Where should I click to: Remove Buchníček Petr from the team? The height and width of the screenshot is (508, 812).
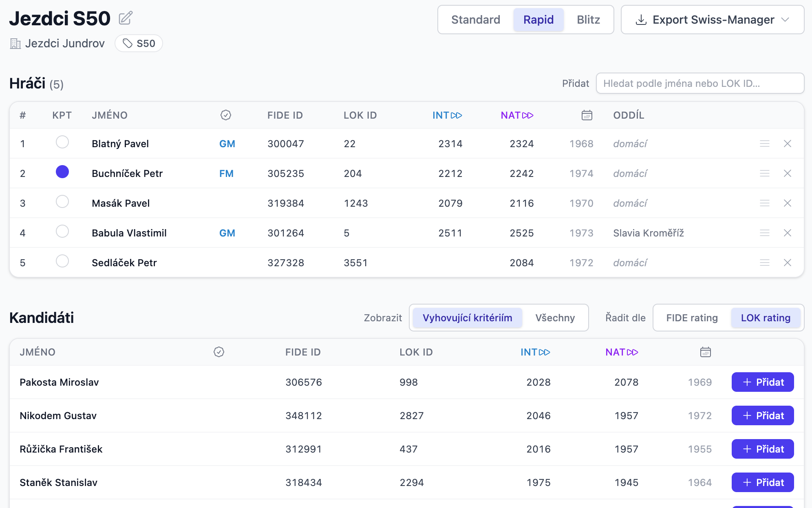tap(788, 173)
